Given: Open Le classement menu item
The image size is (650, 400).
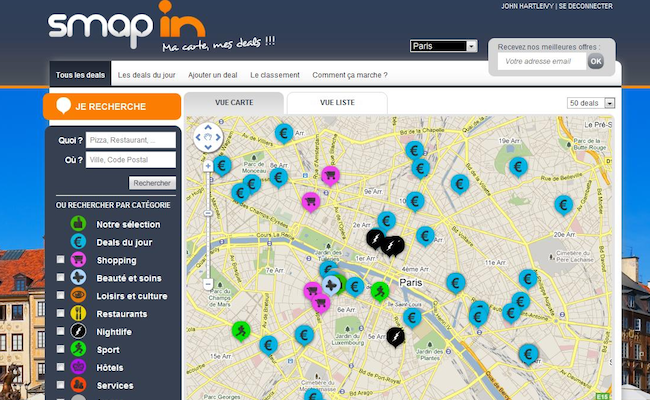Looking at the screenshot, I should [x=275, y=75].
